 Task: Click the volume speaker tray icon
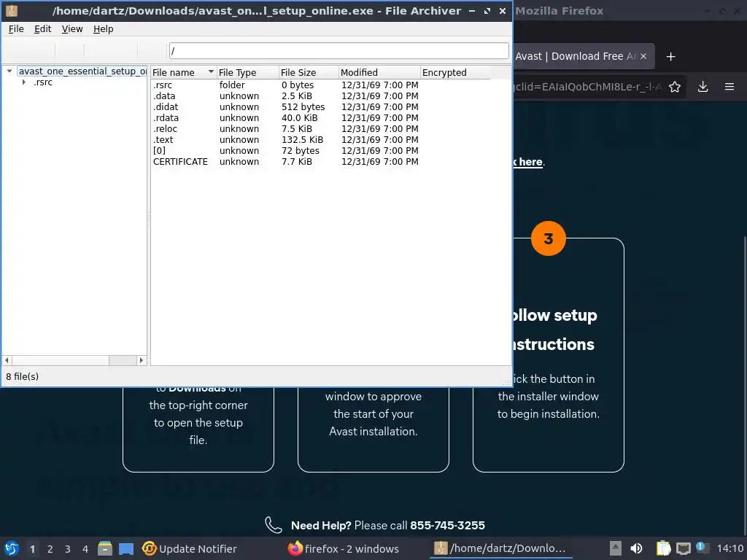[x=636, y=548]
